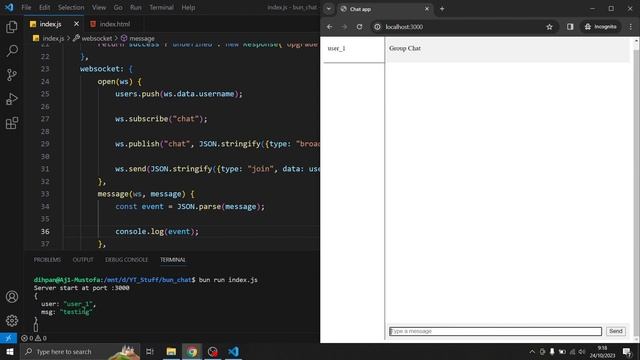Open the Extensions view
This screenshot has height=360, width=640.
12,123
